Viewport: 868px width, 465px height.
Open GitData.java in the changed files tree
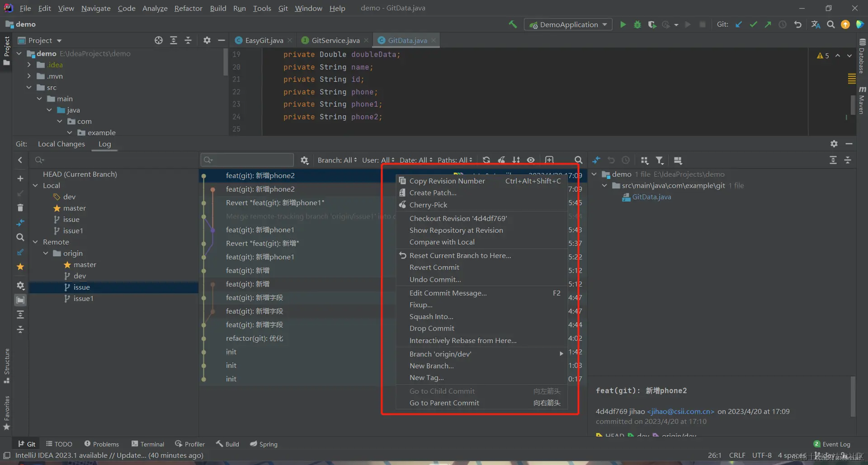pyautogui.click(x=651, y=197)
